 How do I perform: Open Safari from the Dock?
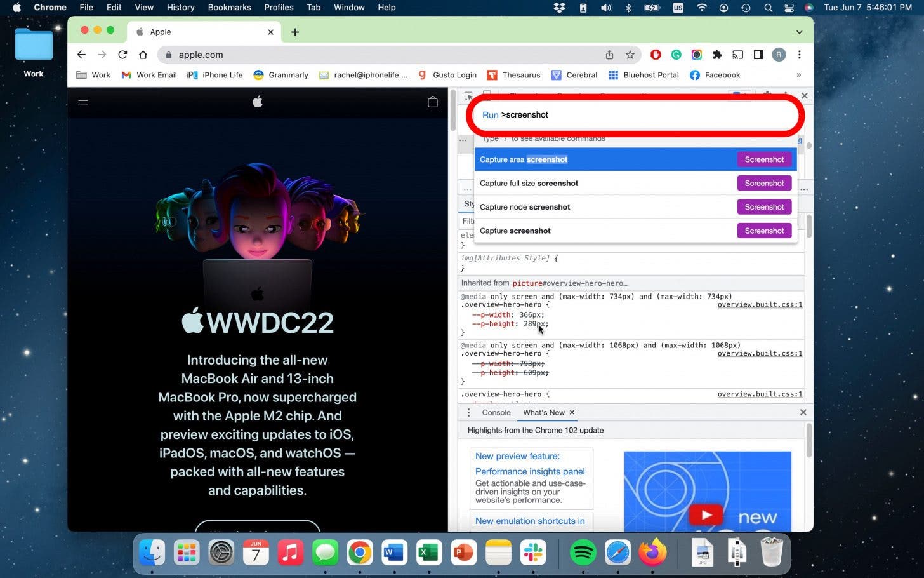coord(617,553)
